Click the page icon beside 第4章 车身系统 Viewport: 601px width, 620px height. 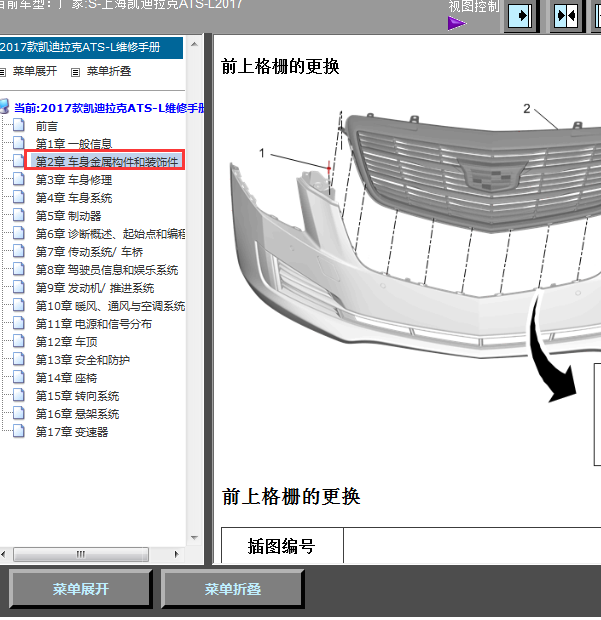[x=19, y=197]
